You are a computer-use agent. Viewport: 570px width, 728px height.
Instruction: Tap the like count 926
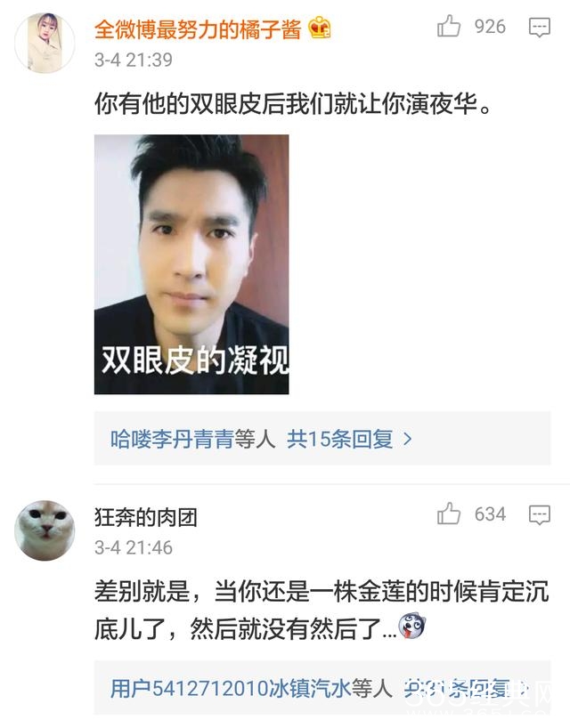tap(490, 27)
